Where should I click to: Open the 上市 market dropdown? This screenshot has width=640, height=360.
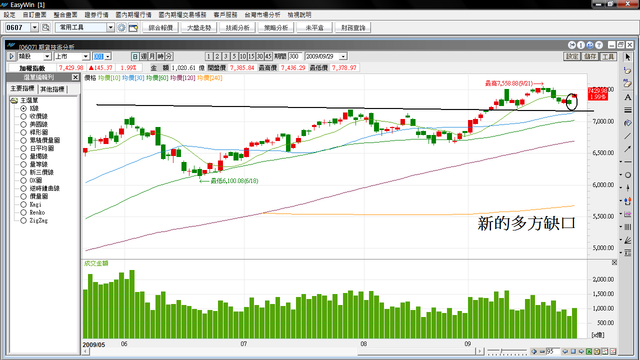pyautogui.click(x=86, y=56)
